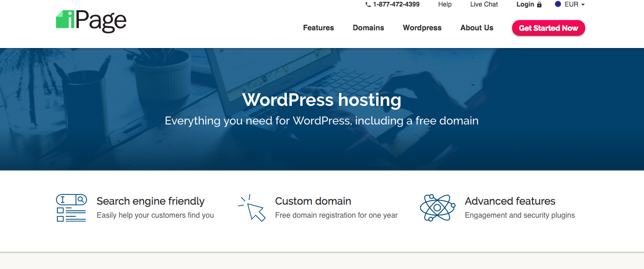
Task: Click the Login link
Action: [x=525, y=4]
